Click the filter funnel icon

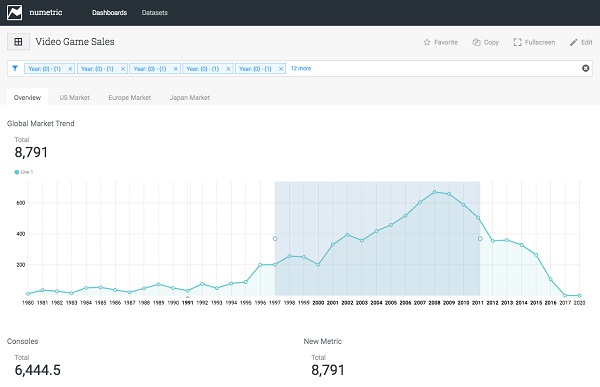[15, 69]
